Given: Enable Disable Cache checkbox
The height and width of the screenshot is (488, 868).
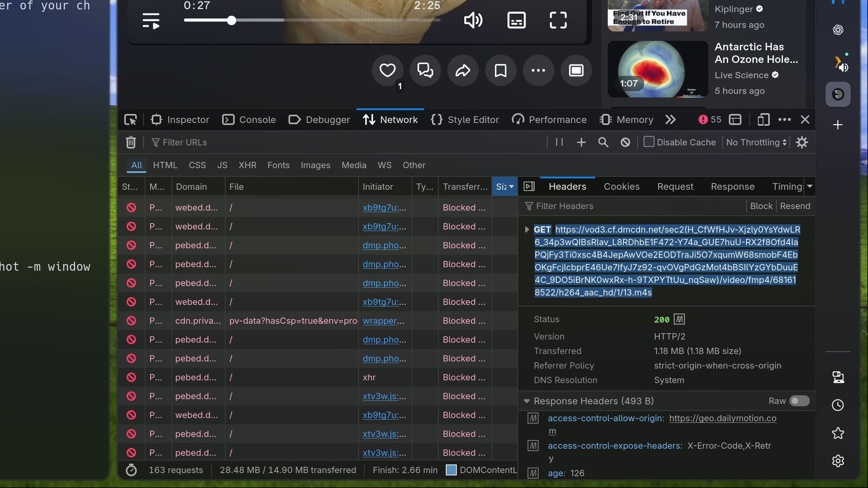Looking at the screenshot, I should point(649,142).
